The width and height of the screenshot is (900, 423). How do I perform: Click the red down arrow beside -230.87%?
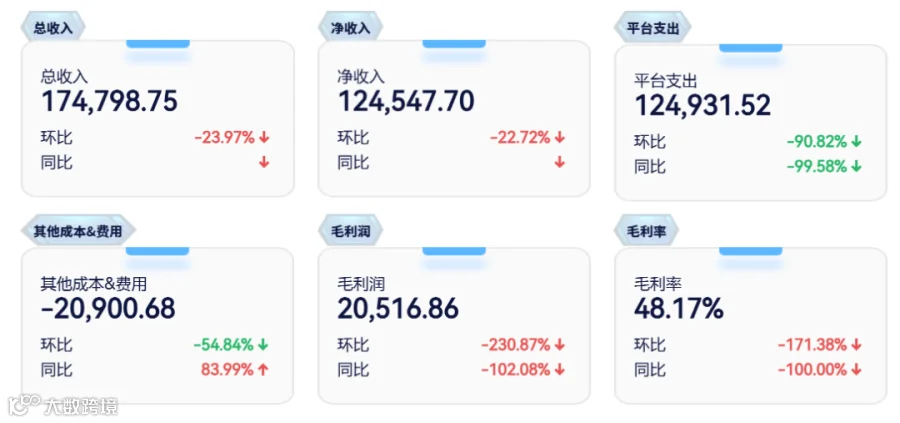[x=560, y=345]
